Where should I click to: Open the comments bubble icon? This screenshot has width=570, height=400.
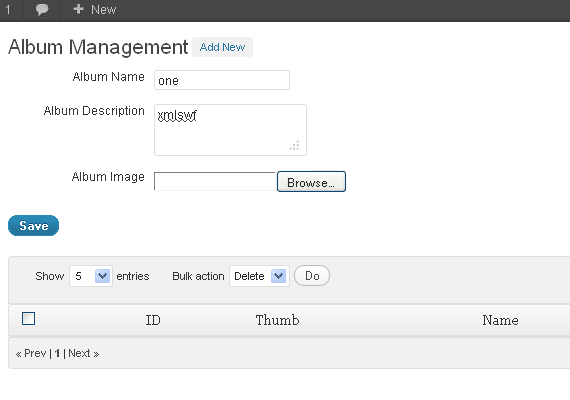tap(42, 9)
